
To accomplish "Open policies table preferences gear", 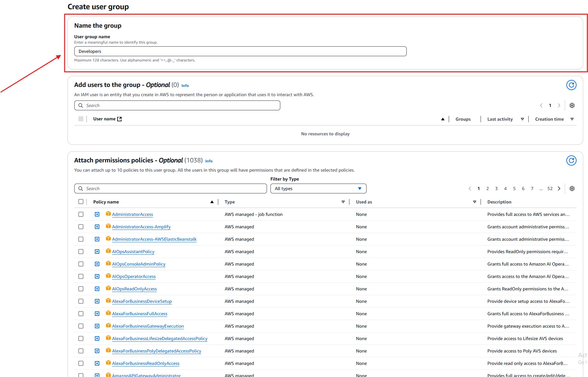I will pyautogui.click(x=572, y=188).
